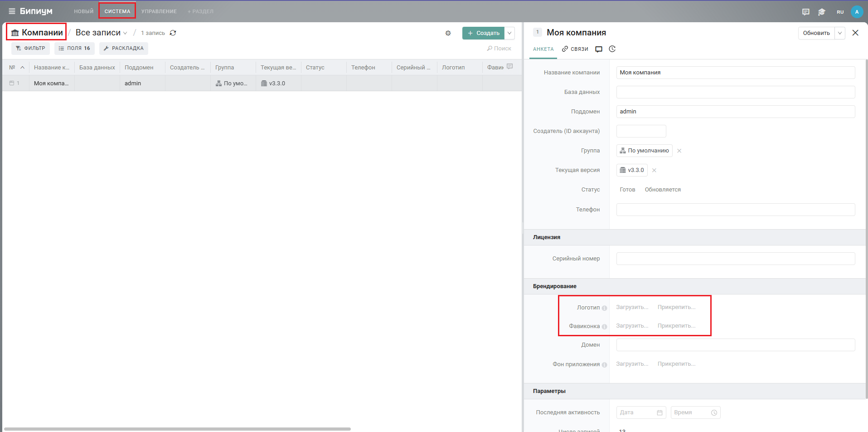Open the history clock tab icon
Image resolution: width=868 pixels, height=432 pixels.
pyautogui.click(x=612, y=49)
